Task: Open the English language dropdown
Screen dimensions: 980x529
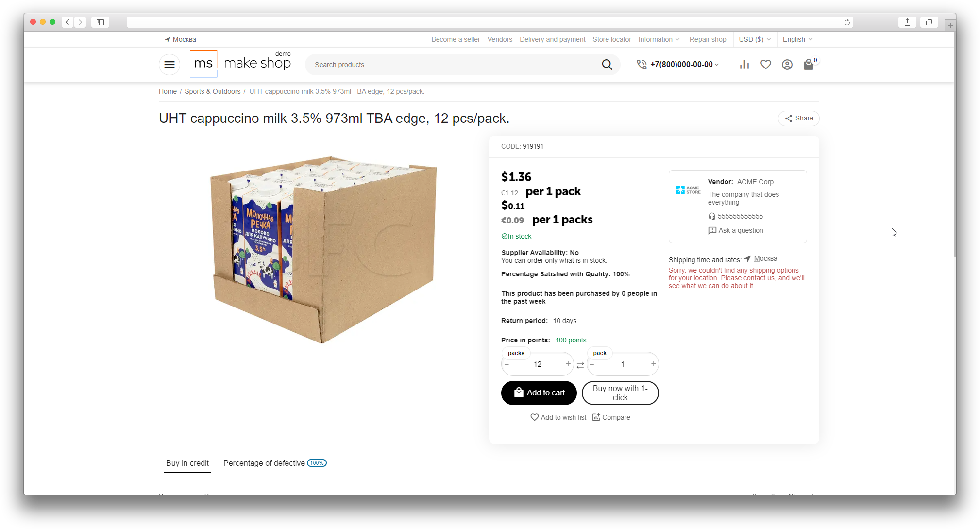Action: tap(797, 39)
